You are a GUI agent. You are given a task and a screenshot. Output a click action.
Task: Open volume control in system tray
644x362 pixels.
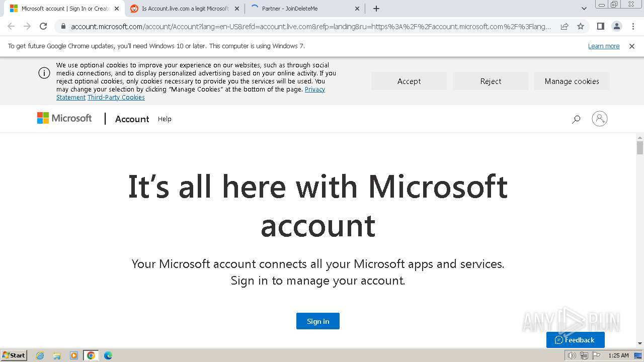(x=572, y=355)
